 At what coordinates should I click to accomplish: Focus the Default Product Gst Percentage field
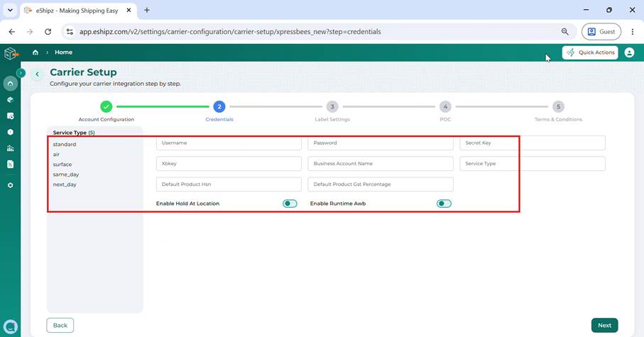381,184
